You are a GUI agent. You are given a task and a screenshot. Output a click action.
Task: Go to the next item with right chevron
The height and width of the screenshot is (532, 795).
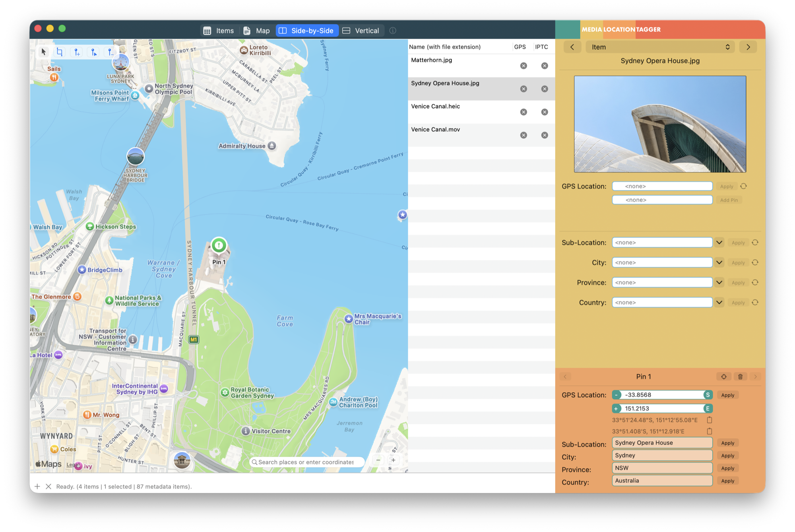click(x=748, y=47)
